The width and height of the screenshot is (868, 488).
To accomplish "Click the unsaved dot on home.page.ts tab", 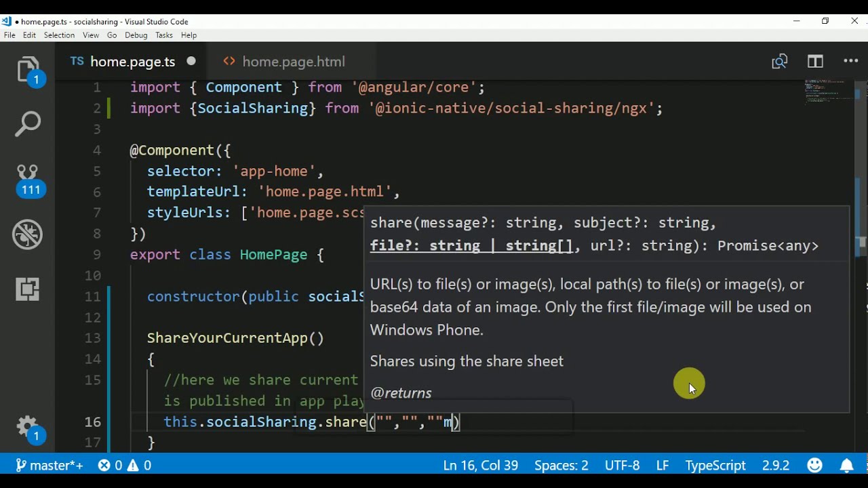I will click(x=191, y=61).
